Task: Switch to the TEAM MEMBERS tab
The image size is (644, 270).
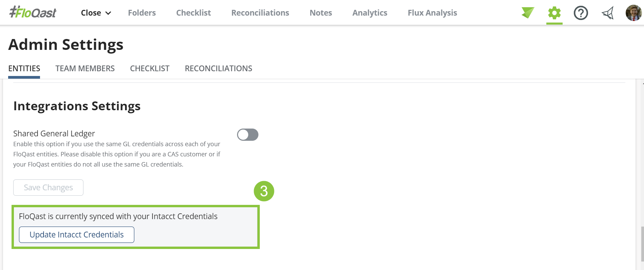Action: [x=85, y=69]
